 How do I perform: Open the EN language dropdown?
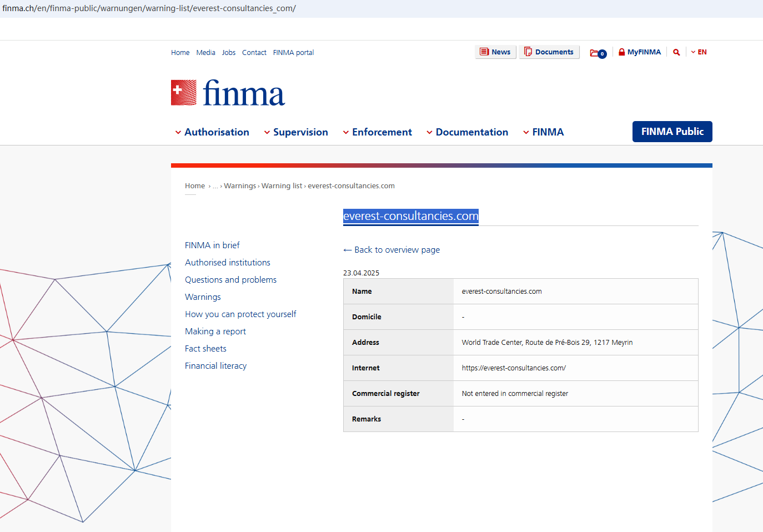(699, 52)
